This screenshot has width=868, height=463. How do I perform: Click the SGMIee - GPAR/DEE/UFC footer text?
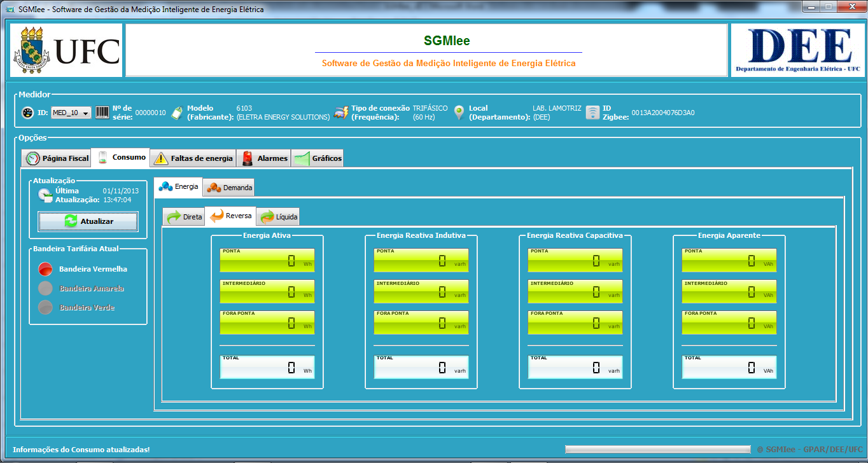(x=810, y=450)
